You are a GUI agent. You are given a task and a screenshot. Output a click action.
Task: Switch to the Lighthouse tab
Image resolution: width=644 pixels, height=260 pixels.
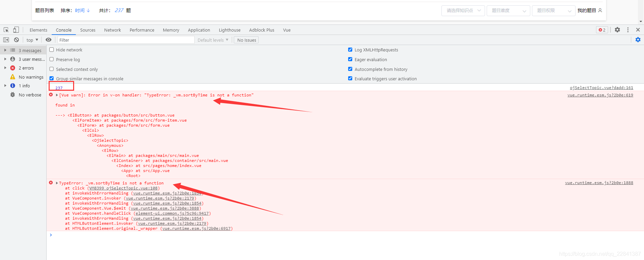coord(230,30)
